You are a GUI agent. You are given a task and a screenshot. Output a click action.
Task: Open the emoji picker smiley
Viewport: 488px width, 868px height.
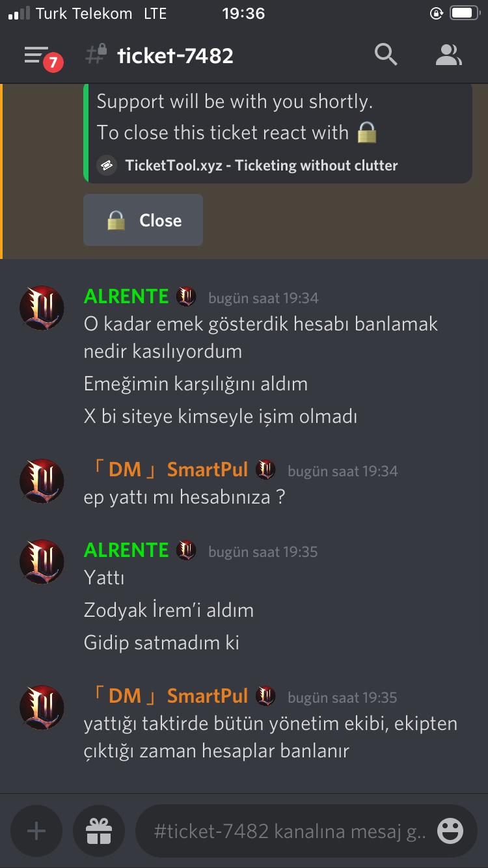(x=450, y=831)
